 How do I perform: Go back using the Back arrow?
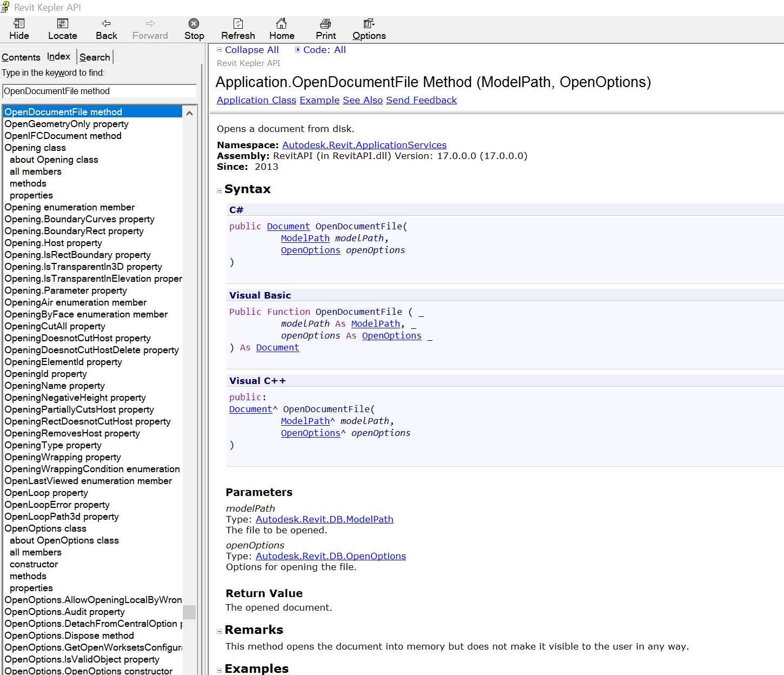pos(107,24)
